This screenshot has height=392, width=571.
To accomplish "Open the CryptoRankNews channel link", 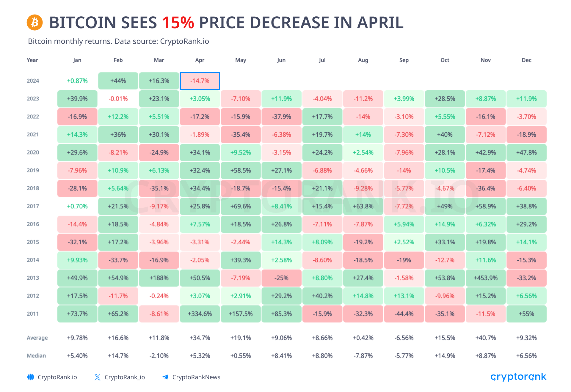I will (196, 377).
